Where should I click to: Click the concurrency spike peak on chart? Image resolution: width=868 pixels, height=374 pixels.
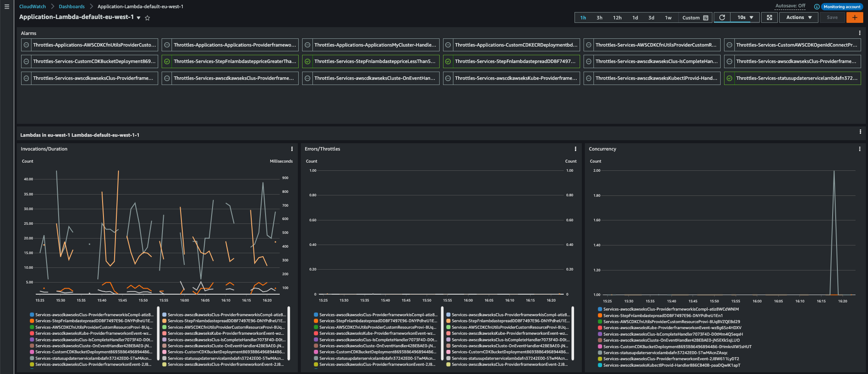tap(834, 171)
